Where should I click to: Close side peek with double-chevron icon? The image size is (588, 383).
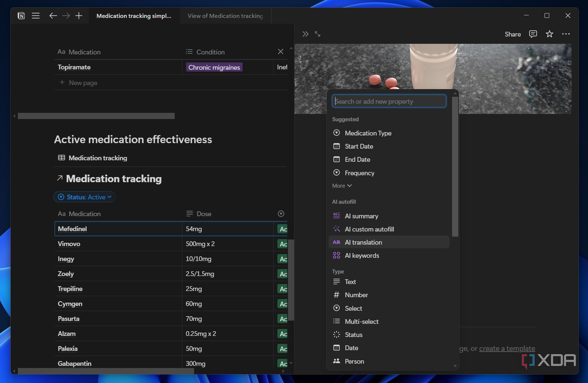305,34
